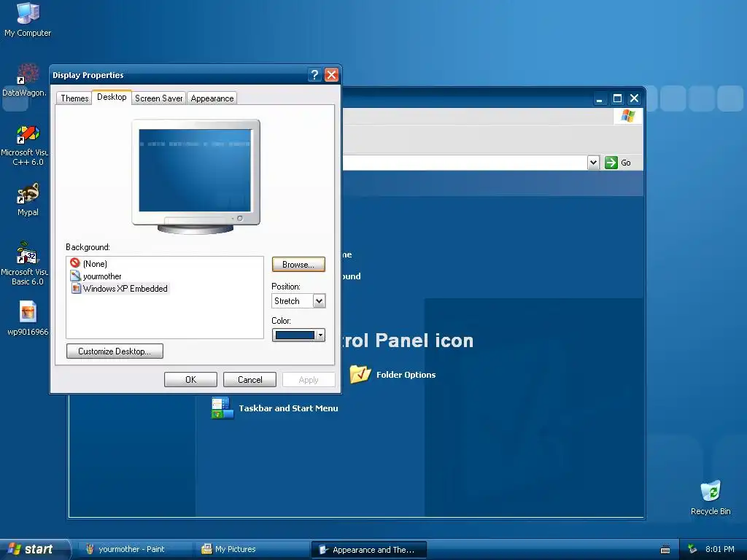
Task: Switch to Appearance and Themes taskbar item
Action: [x=368, y=550]
